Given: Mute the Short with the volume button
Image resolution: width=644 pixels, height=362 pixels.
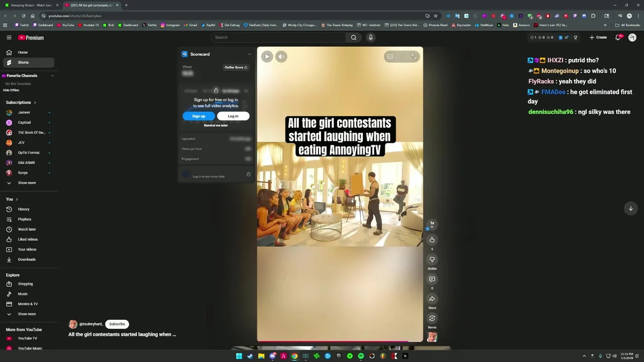Looking at the screenshot, I should (281, 57).
